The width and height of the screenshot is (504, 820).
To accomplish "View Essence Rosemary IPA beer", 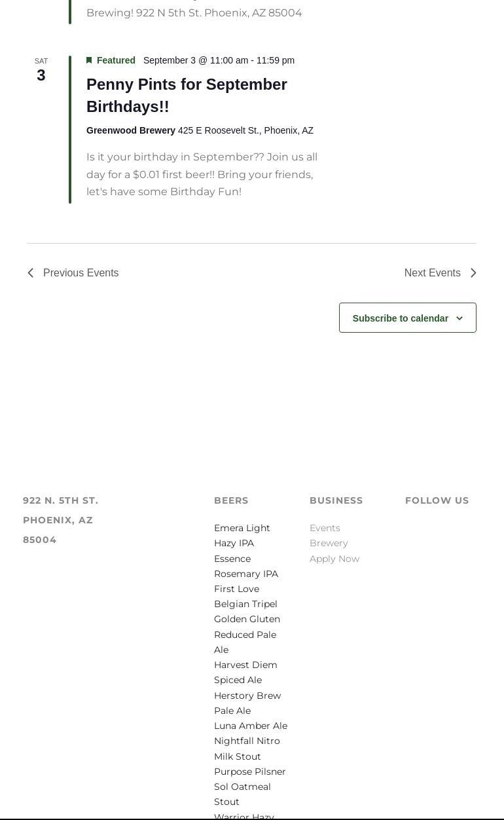I will click(x=245, y=566).
